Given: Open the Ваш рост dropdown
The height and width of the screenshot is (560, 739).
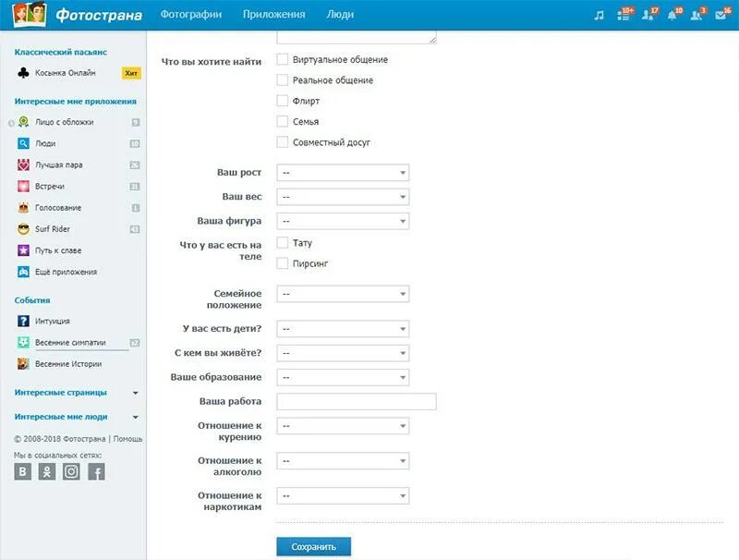Looking at the screenshot, I should (x=343, y=173).
